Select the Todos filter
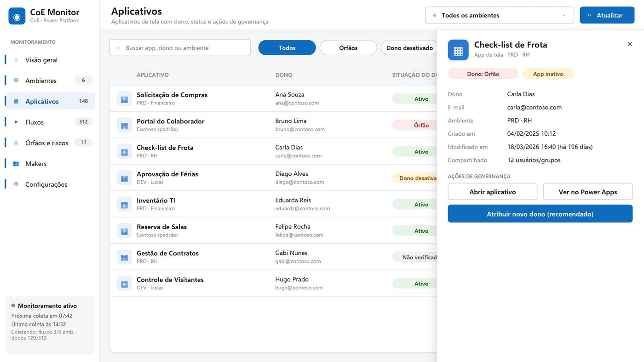This screenshot has height=362, width=644. point(287,48)
